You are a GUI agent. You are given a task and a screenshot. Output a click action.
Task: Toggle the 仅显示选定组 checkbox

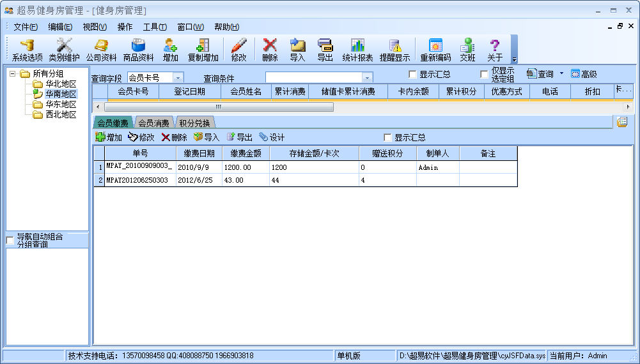tap(484, 74)
